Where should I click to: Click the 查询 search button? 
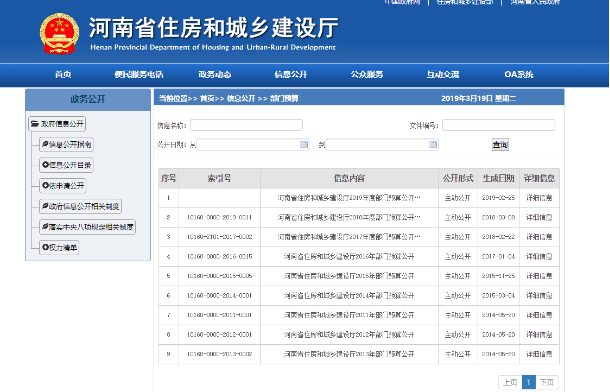pos(500,145)
